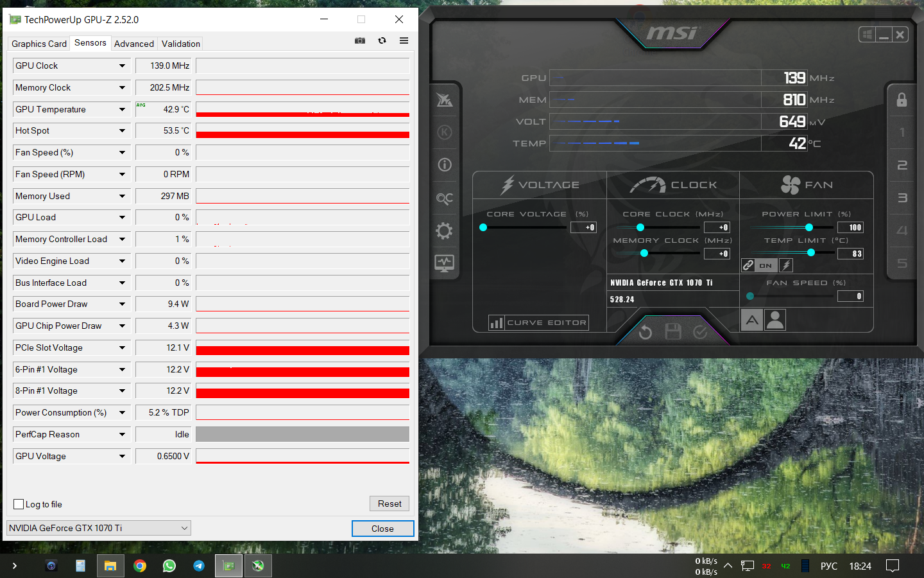Toggle user-defined fan control mode
The image size is (924, 578).
point(775,320)
